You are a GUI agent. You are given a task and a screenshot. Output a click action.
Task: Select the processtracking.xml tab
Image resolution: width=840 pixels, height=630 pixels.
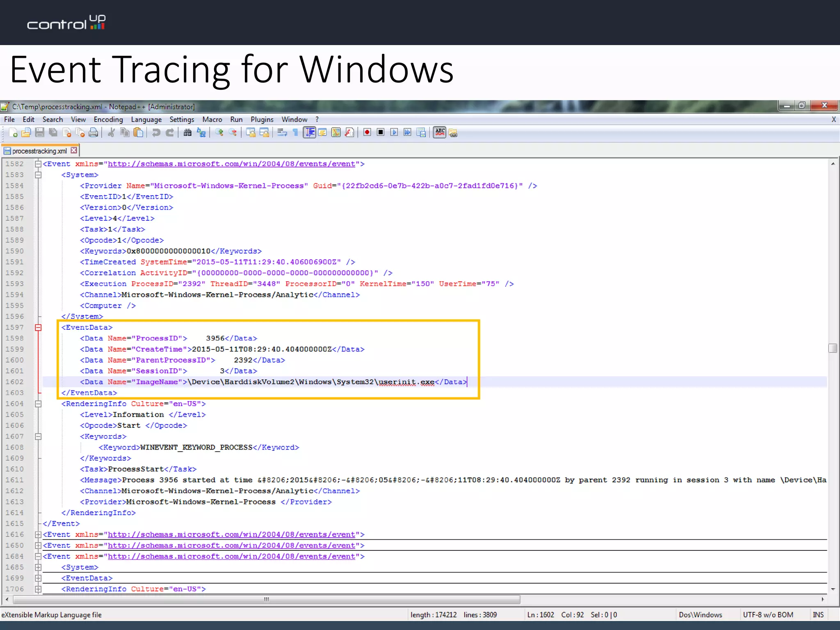point(39,151)
